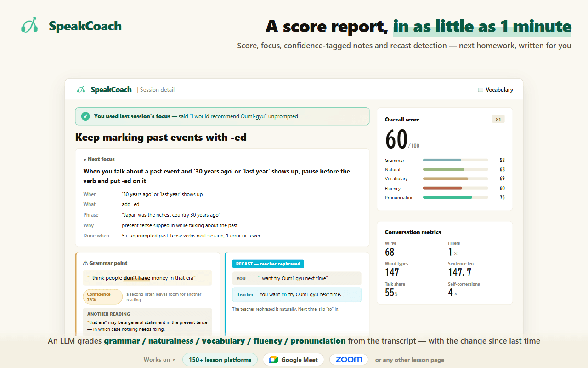Click the SpeakCoach brand name in top header
The width and height of the screenshot is (588, 368).
(x=85, y=26)
